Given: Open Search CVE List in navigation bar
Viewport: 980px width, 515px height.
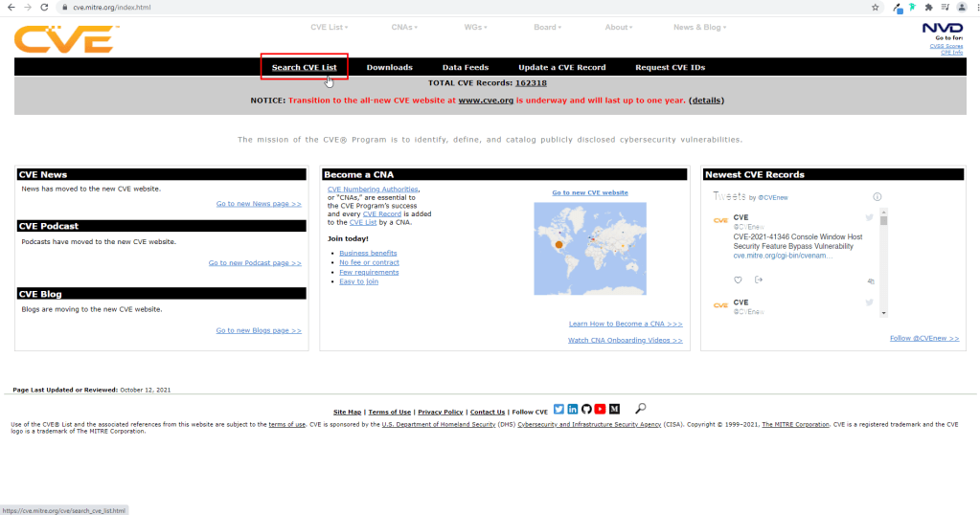Looking at the screenshot, I should click(x=304, y=67).
